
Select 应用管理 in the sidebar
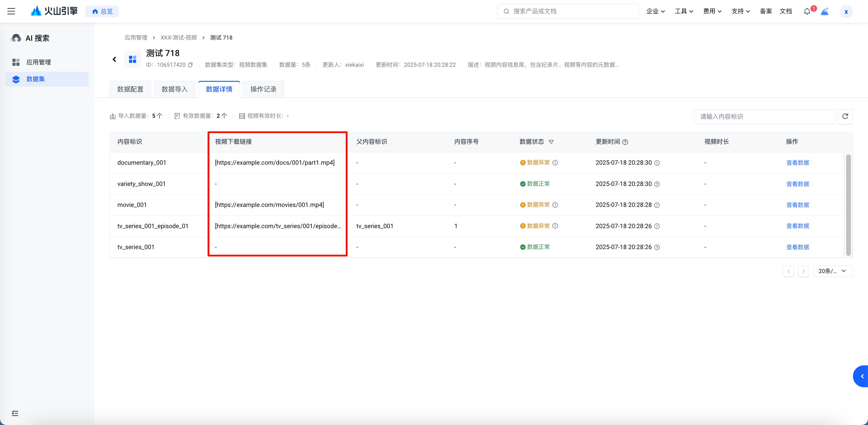[x=38, y=62]
